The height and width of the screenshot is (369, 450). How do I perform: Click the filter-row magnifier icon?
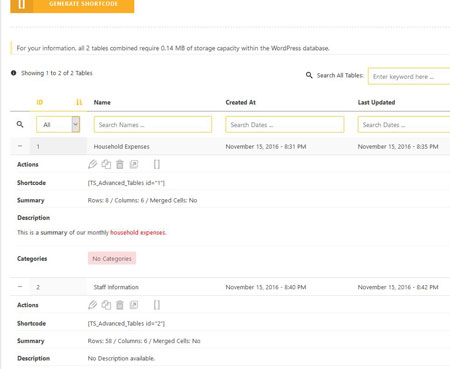[x=20, y=124]
